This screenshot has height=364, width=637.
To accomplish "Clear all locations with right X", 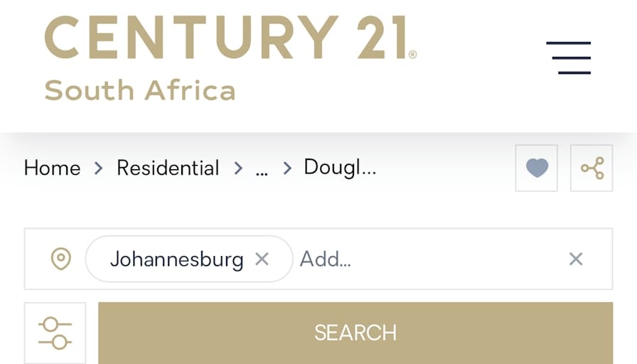I will pyautogui.click(x=576, y=259).
